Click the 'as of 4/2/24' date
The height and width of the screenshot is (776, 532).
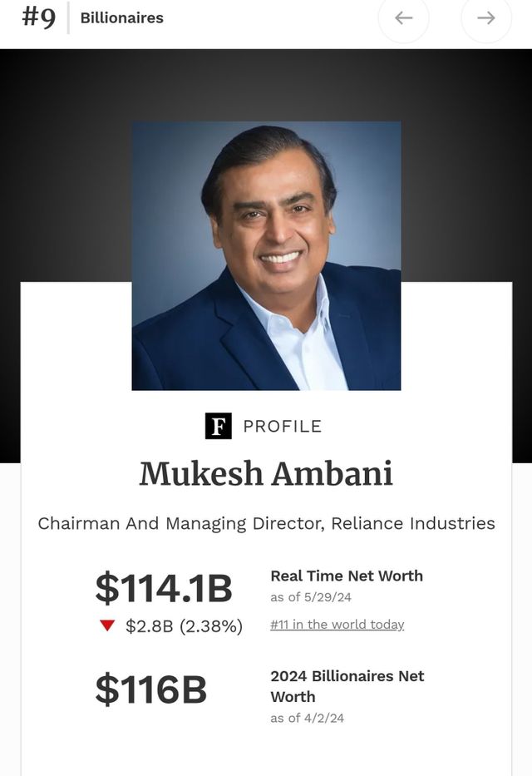point(307,718)
